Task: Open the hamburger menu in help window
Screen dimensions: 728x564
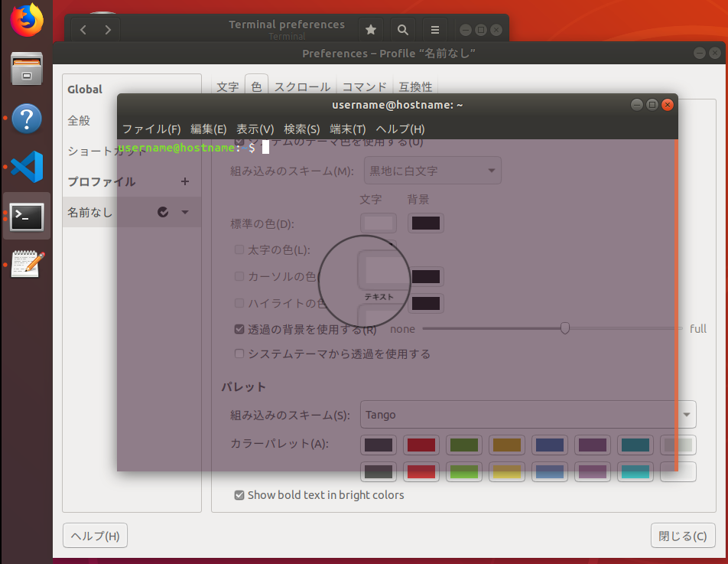Action: pos(435,30)
